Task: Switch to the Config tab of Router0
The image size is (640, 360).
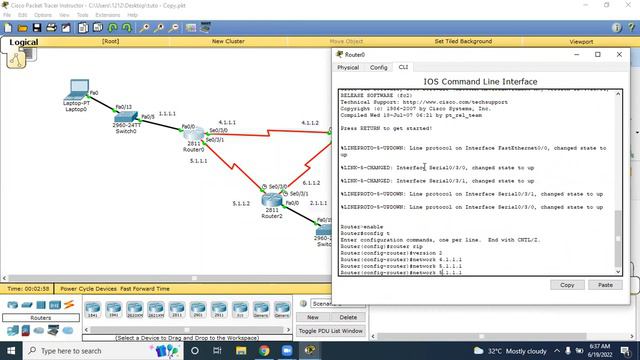Action: [x=378, y=67]
